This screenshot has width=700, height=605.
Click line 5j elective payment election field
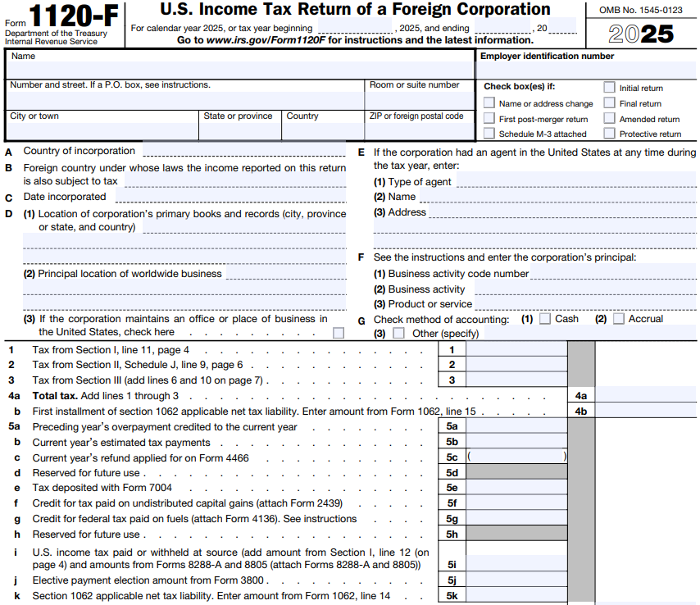(516, 580)
